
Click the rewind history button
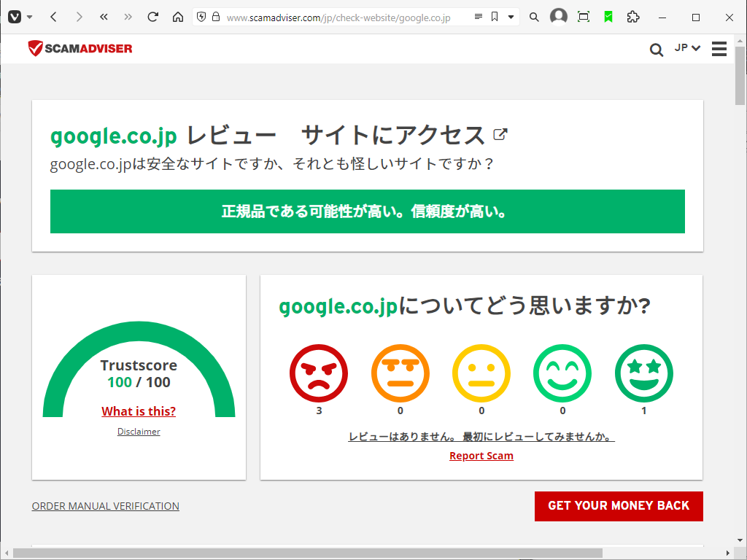click(104, 17)
